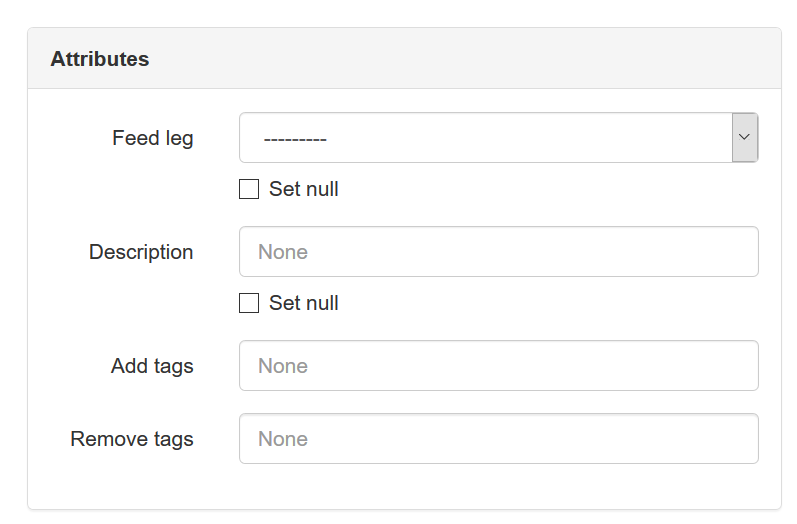Click empty panel area below Remove tags
Screen dimensions: 797x524
click(x=400, y=487)
